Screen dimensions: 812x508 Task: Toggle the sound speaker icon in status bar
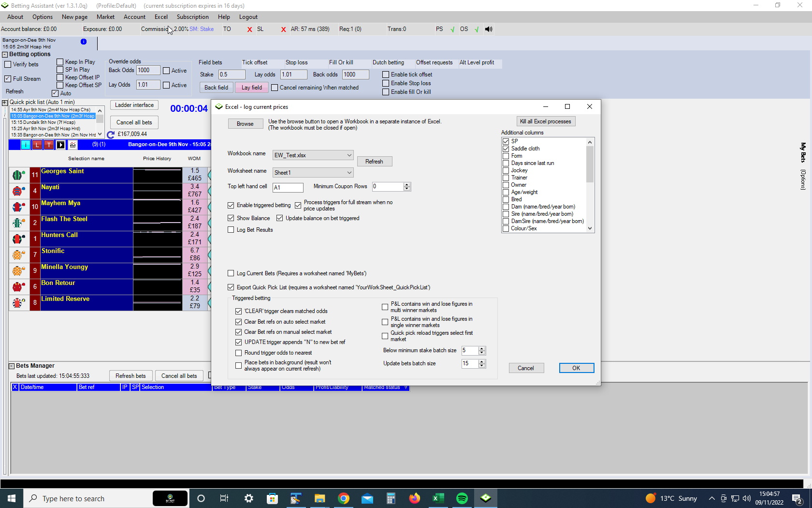tap(489, 29)
